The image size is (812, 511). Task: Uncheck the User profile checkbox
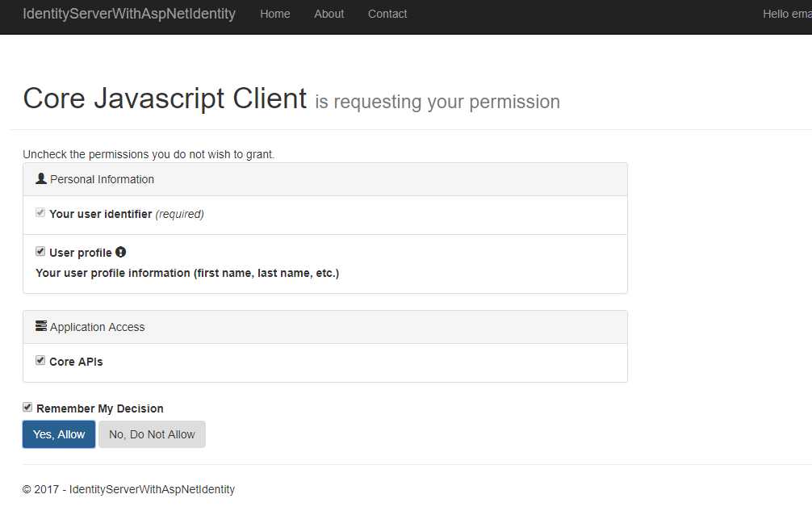tap(40, 252)
